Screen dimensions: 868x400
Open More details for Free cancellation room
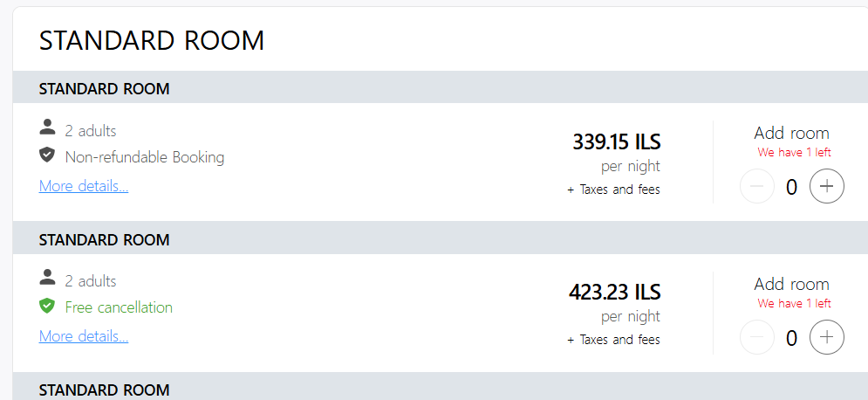[84, 336]
